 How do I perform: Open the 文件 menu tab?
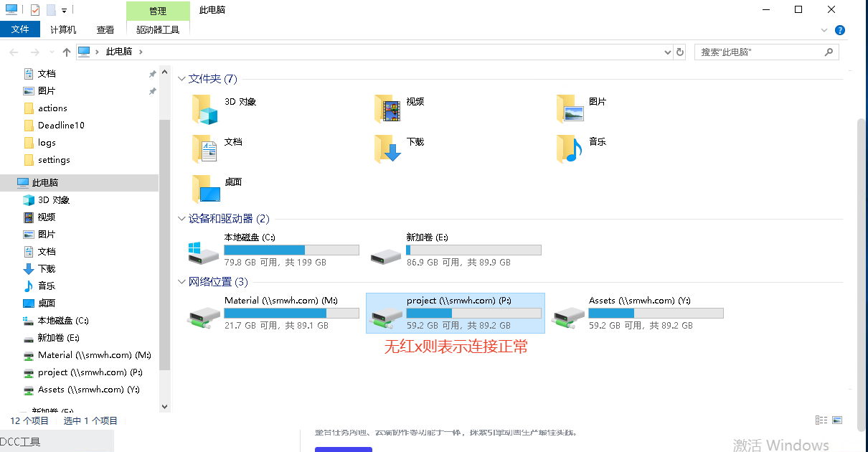coord(20,29)
